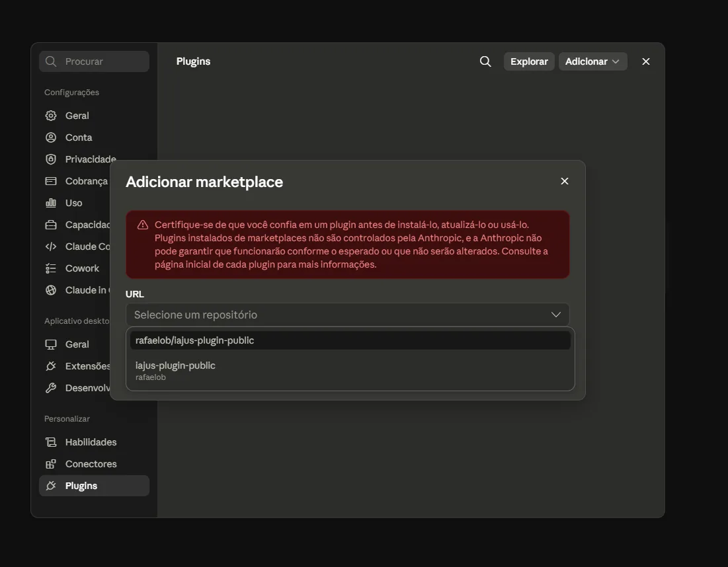Choose the iajus-plugin-public repository by rafaelob
Image resolution: width=728 pixels, height=567 pixels.
[350, 371]
